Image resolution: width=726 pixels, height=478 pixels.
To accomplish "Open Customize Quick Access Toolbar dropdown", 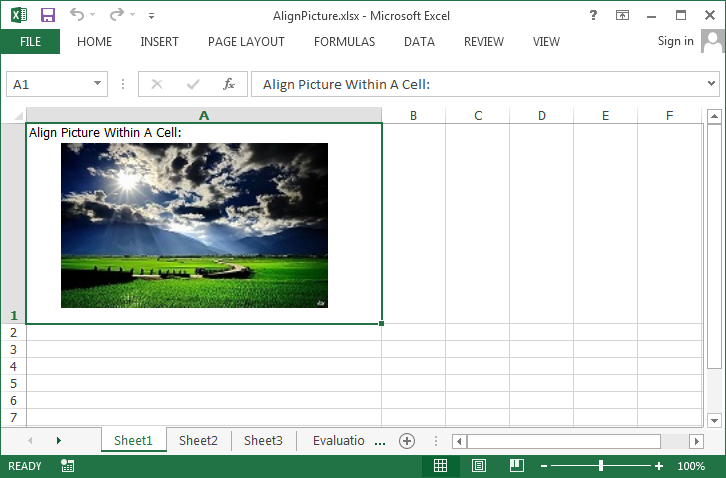I will (151, 16).
